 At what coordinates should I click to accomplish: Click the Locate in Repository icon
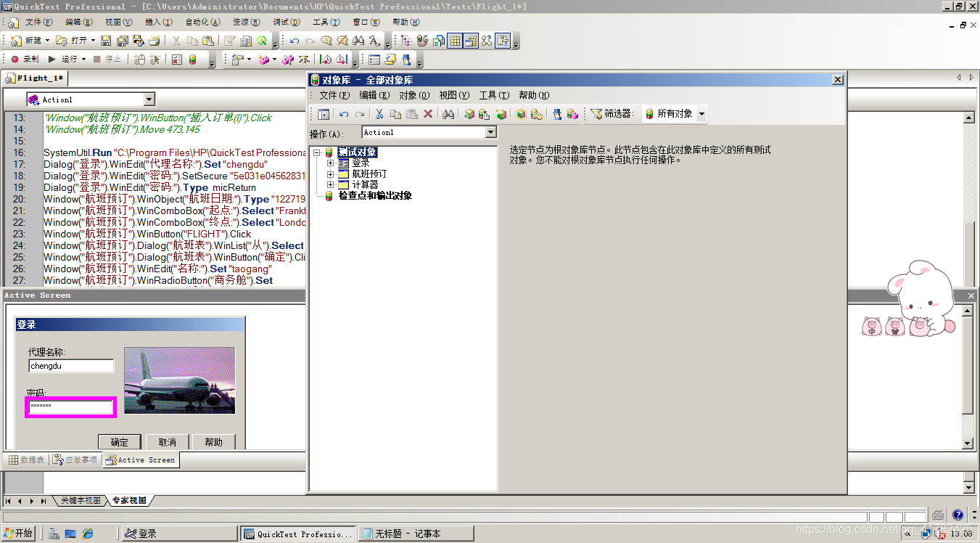click(x=537, y=114)
